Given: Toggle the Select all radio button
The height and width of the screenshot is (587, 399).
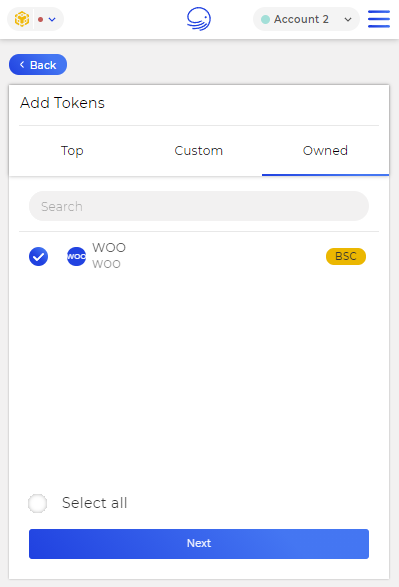Looking at the screenshot, I should (38, 503).
